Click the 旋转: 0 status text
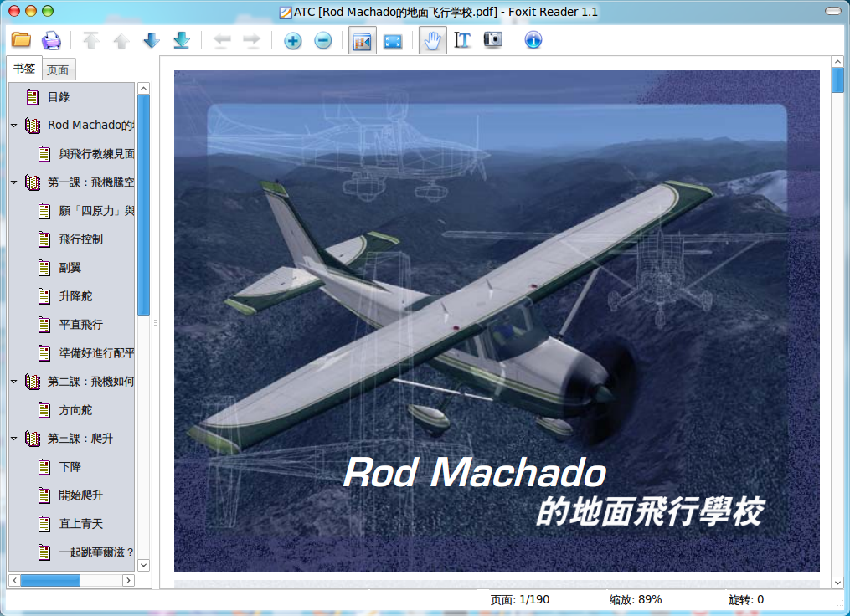 (746, 600)
